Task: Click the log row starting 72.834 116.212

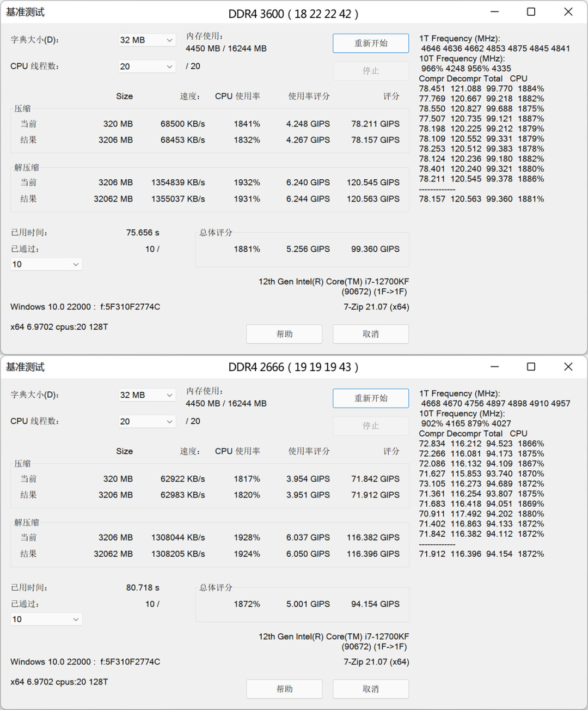Action: point(481,444)
